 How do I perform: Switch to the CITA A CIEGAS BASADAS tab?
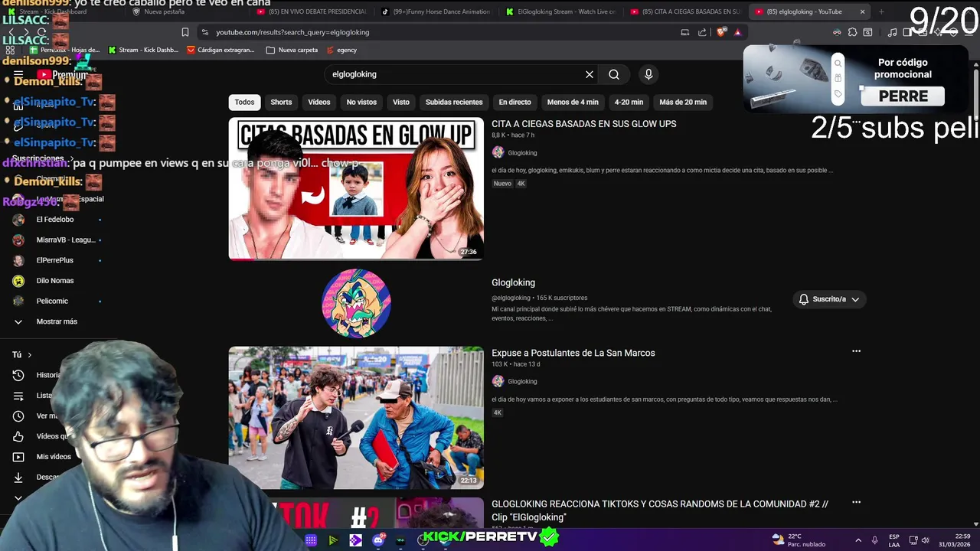click(x=685, y=11)
